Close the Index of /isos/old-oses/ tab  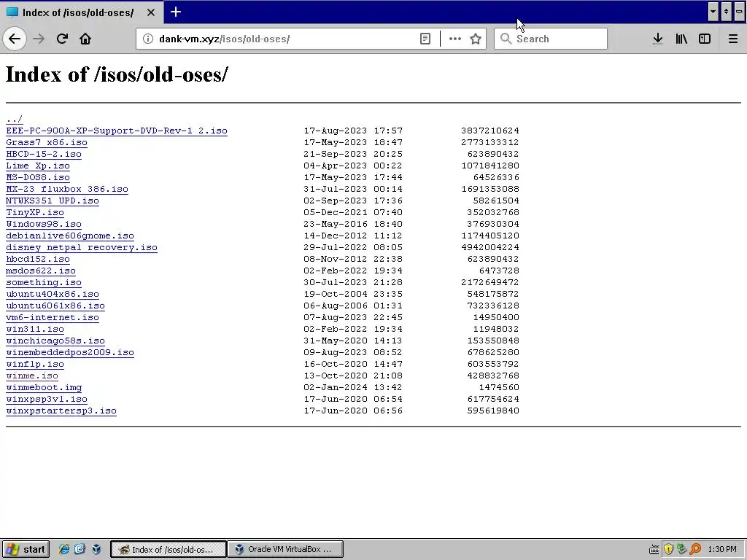pos(150,12)
